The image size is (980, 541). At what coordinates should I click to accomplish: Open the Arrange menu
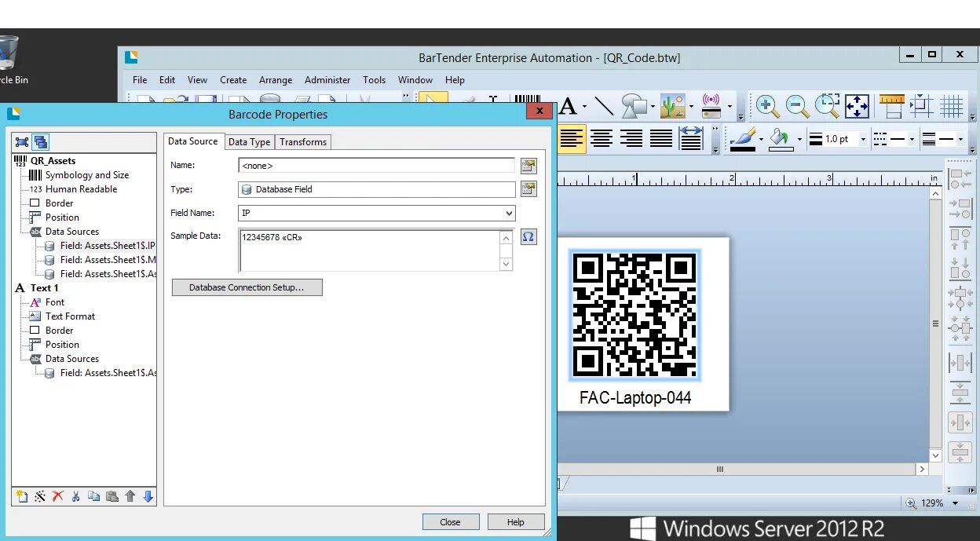coord(276,80)
